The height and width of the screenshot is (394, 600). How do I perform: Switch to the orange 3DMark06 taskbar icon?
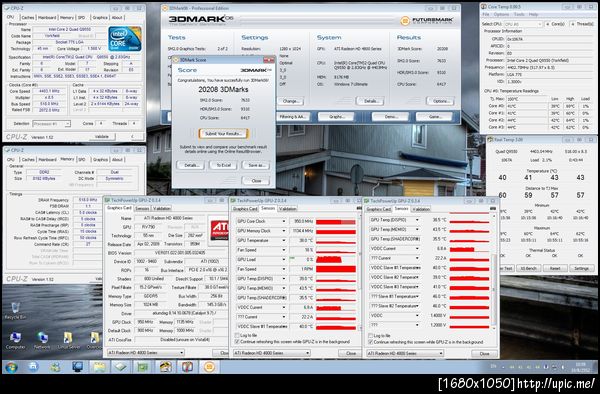point(209,367)
